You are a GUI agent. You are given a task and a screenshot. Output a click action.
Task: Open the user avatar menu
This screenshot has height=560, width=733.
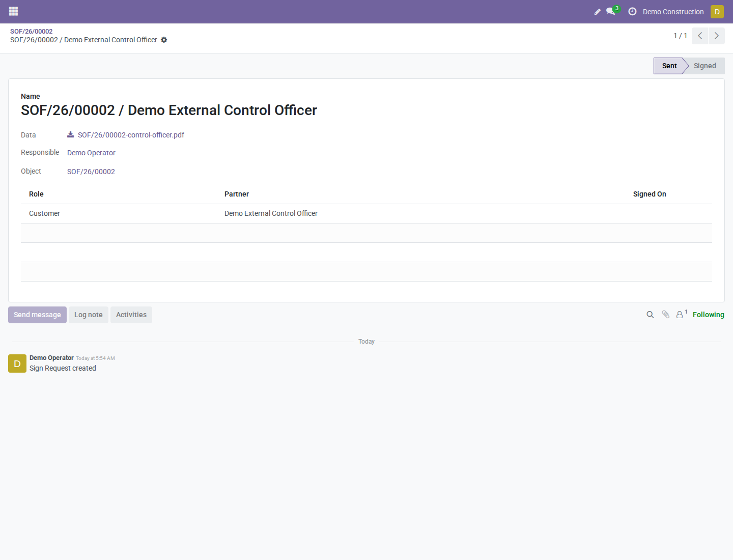(x=717, y=11)
